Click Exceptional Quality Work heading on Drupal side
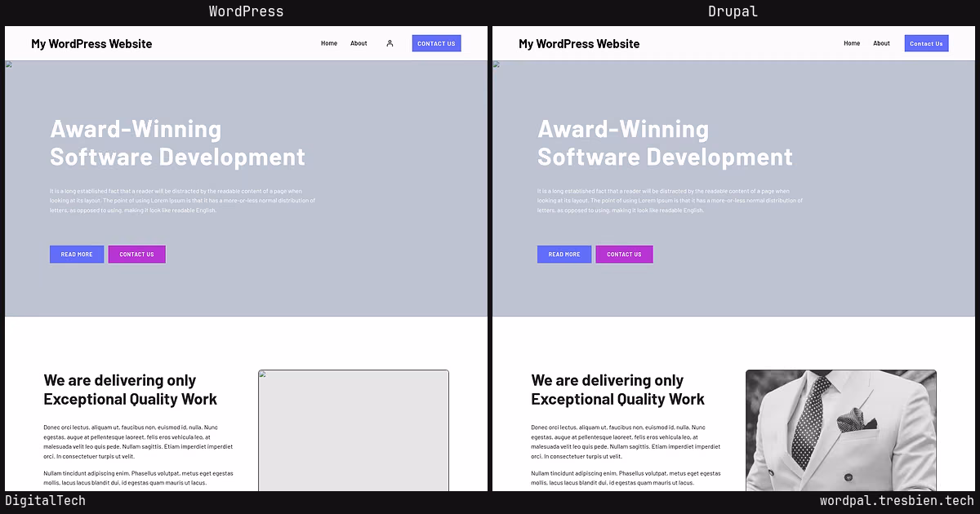The height and width of the screenshot is (514, 980). point(618,389)
